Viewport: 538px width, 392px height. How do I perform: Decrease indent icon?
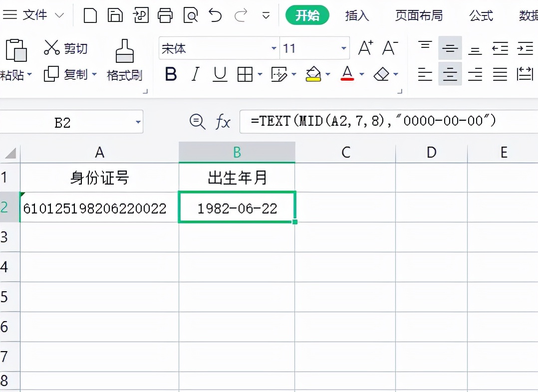point(500,48)
